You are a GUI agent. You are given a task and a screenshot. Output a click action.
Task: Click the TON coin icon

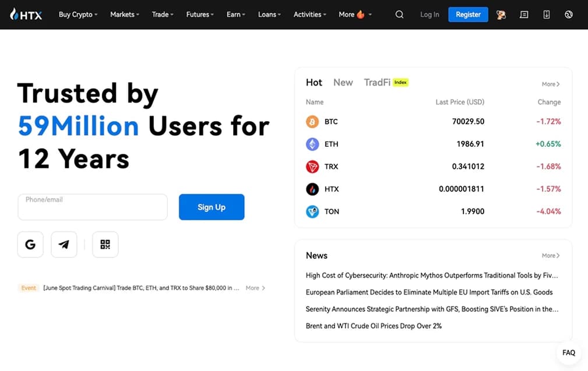point(312,212)
